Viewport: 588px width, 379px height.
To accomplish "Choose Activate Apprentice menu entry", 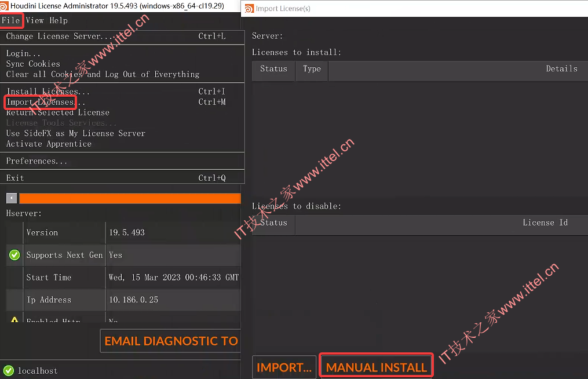I will pos(122,144).
